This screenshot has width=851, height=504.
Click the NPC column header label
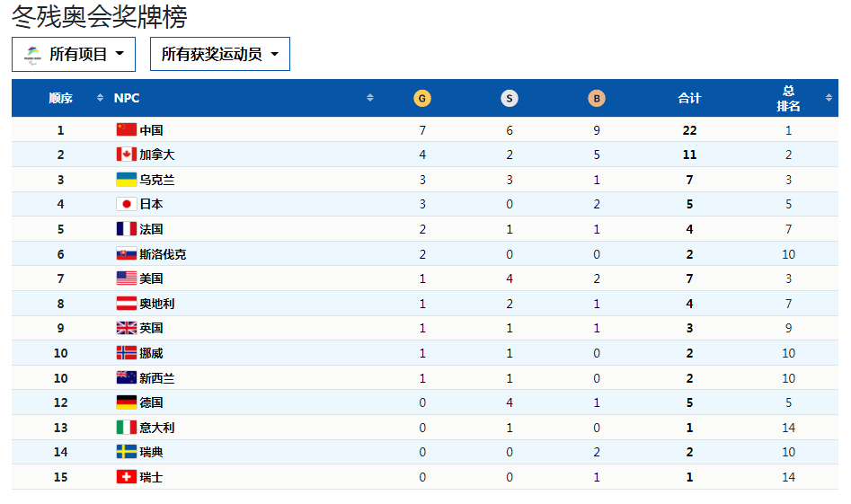pos(127,98)
